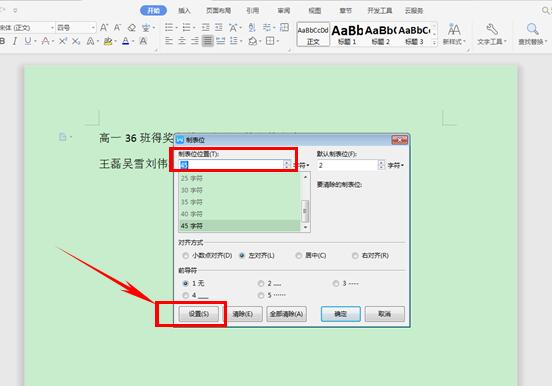552x386 pixels.
Task: Choose leader option 4 underline radio
Action: (x=186, y=295)
